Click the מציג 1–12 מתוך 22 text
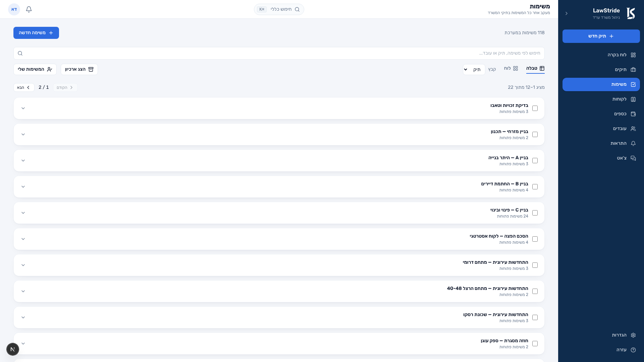The image size is (644, 362). tap(526, 87)
